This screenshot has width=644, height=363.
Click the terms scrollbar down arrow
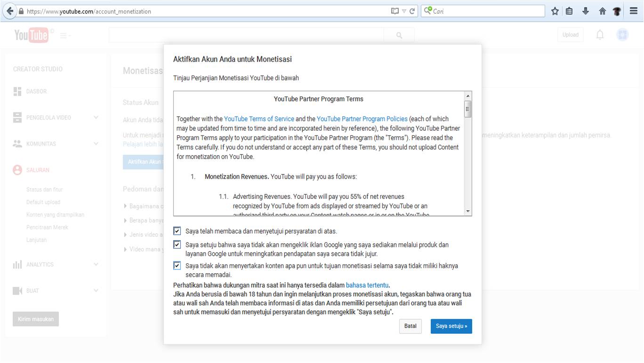[467, 212]
